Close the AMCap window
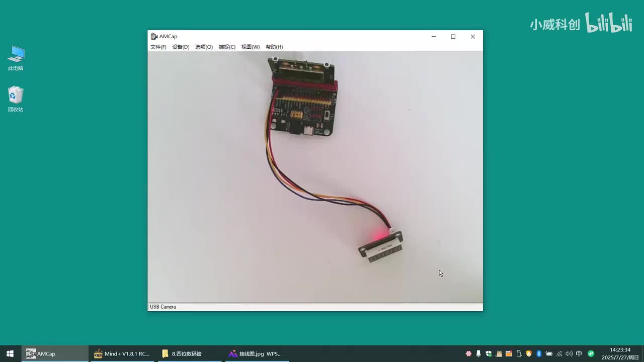 (x=473, y=36)
